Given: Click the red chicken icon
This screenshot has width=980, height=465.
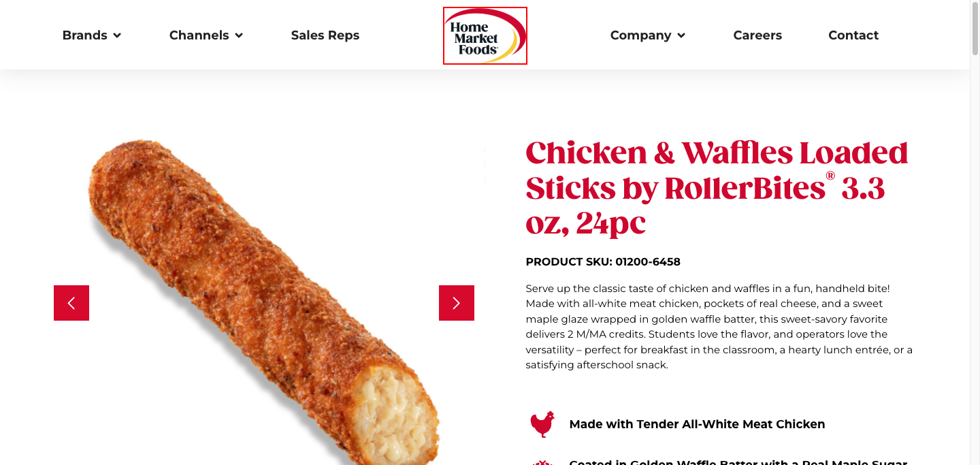Looking at the screenshot, I should click(x=542, y=424).
